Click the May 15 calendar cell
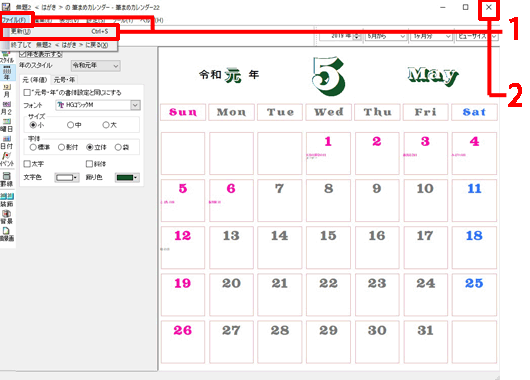The image size is (530, 380). (x=328, y=247)
